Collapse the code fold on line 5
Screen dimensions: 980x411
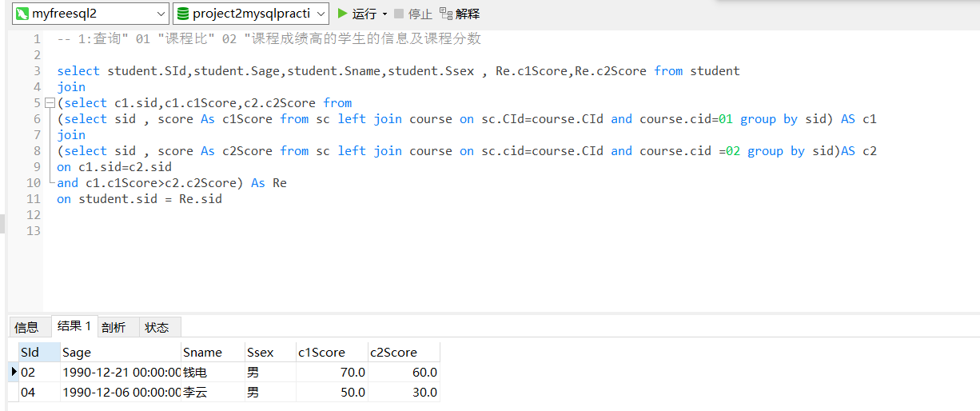click(50, 103)
